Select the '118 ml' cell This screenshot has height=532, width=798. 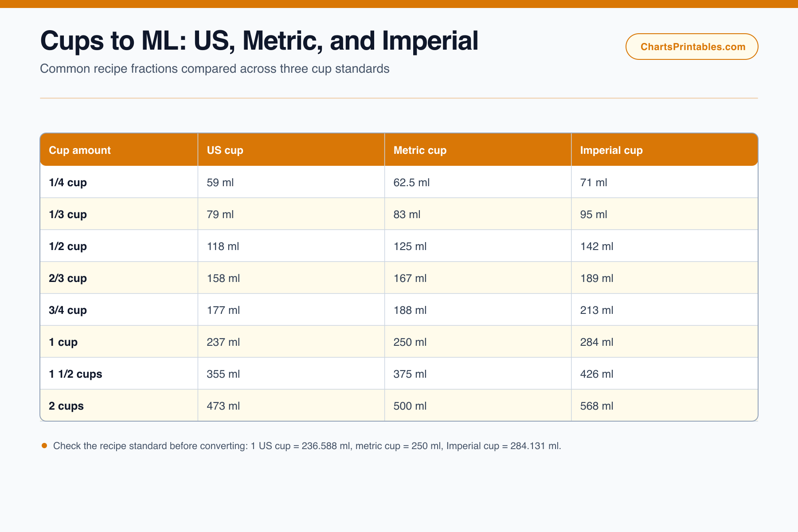291,246
